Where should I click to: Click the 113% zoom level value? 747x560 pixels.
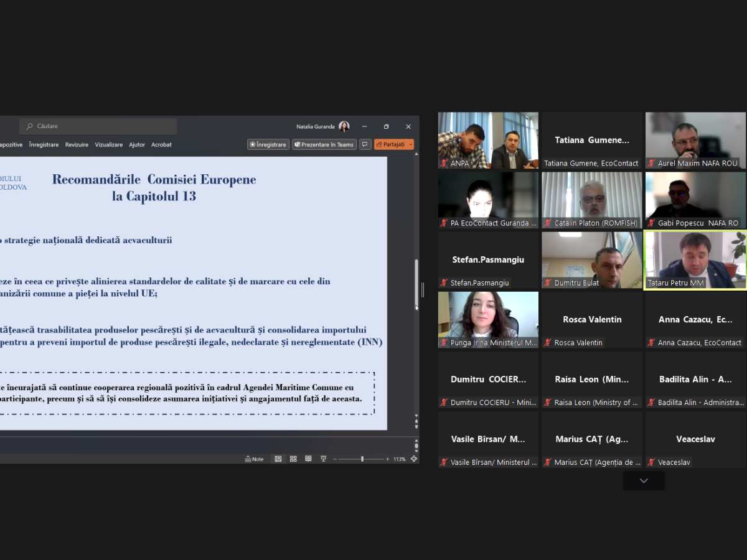pyautogui.click(x=399, y=459)
